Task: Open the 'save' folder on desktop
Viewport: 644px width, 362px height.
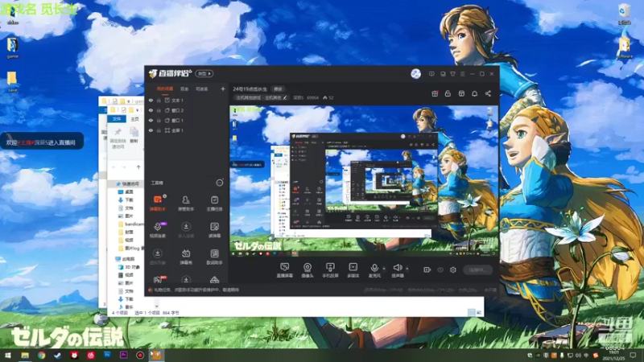Action: (12, 82)
